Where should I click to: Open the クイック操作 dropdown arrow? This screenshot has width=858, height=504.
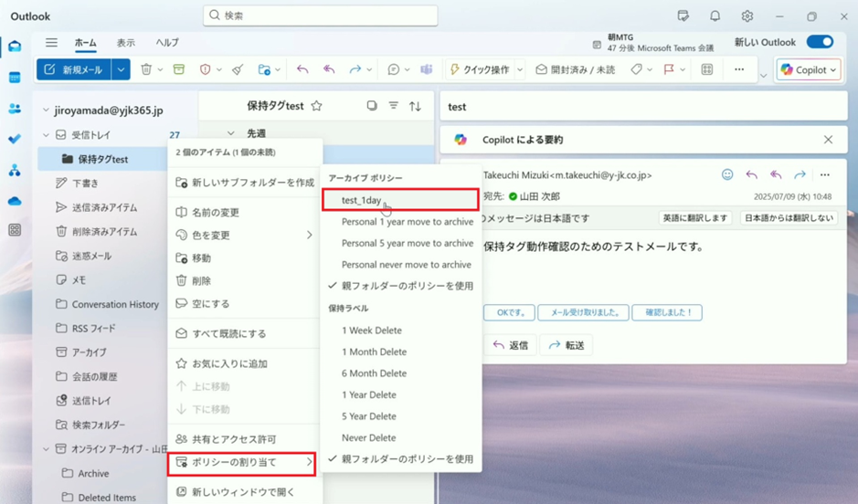520,69
